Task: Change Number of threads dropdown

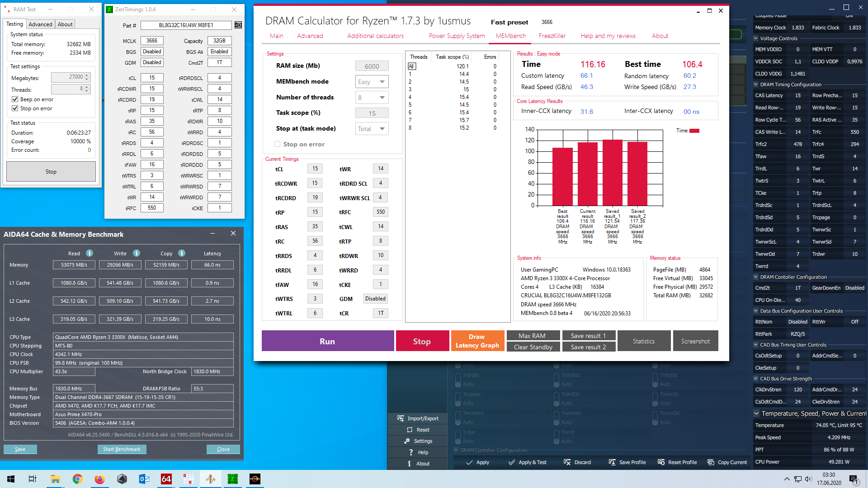Action: (372, 97)
